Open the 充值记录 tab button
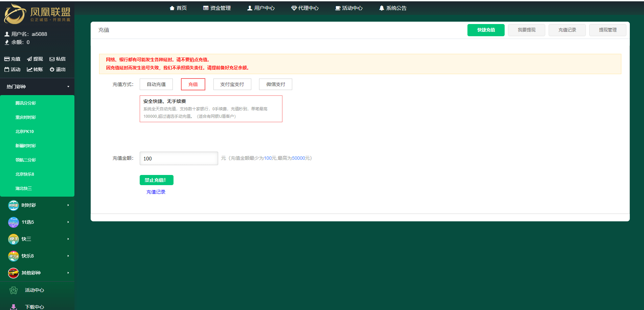This screenshot has width=644, height=310. [x=567, y=30]
